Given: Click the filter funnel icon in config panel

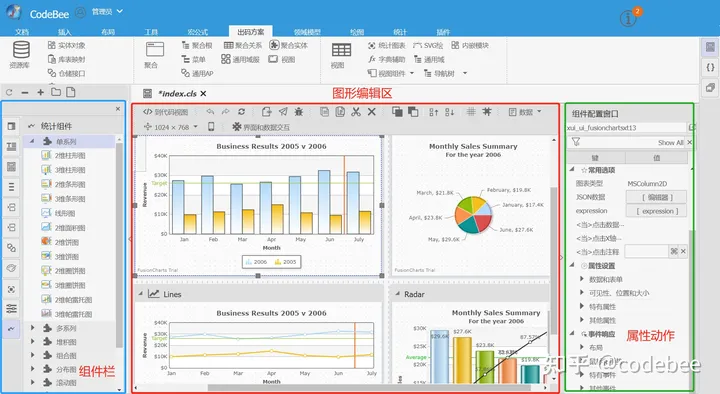Looking at the screenshot, I should [576, 142].
